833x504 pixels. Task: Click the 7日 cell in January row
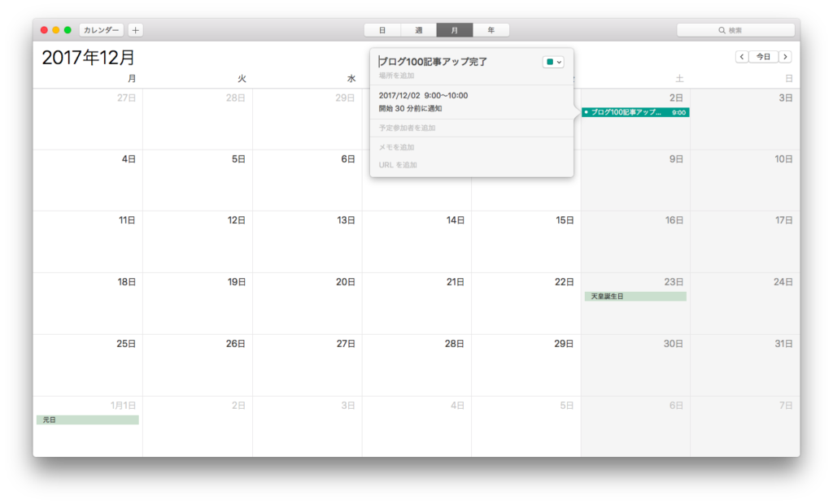pos(745,427)
